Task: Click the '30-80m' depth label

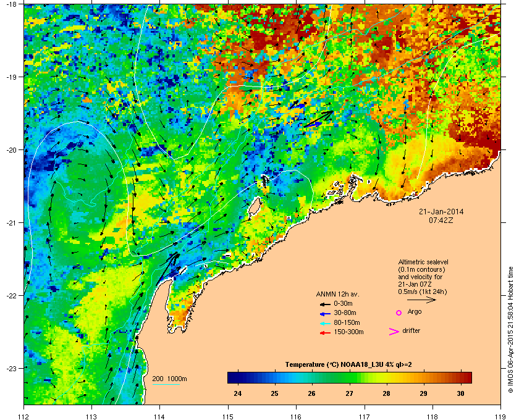Action: [345, 313]
